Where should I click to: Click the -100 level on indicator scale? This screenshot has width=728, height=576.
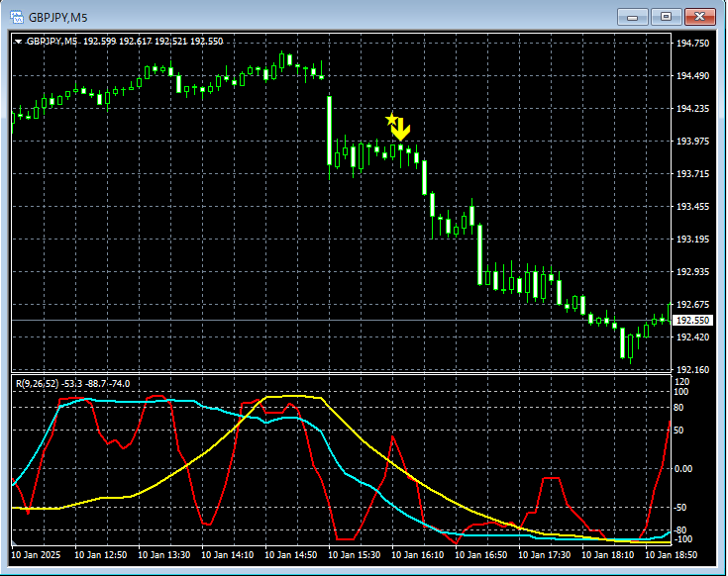pos(683,540)
